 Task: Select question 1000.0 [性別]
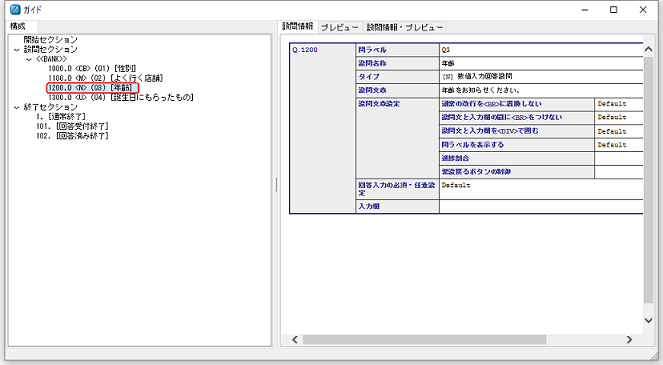(x=92, y=69)
